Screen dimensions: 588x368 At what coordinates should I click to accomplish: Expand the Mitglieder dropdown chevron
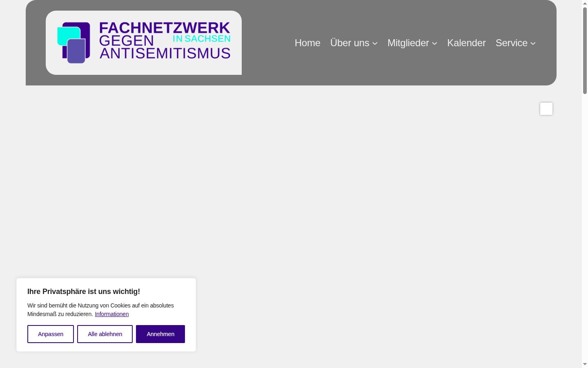(434, 43)
